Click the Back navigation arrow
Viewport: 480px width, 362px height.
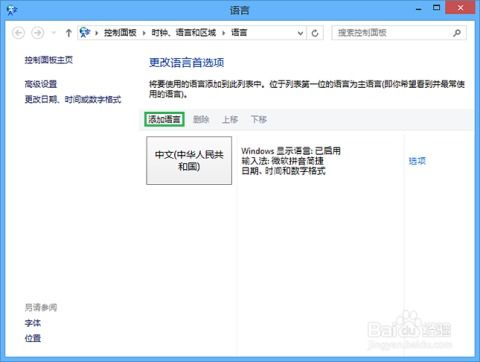pos(19,33)
